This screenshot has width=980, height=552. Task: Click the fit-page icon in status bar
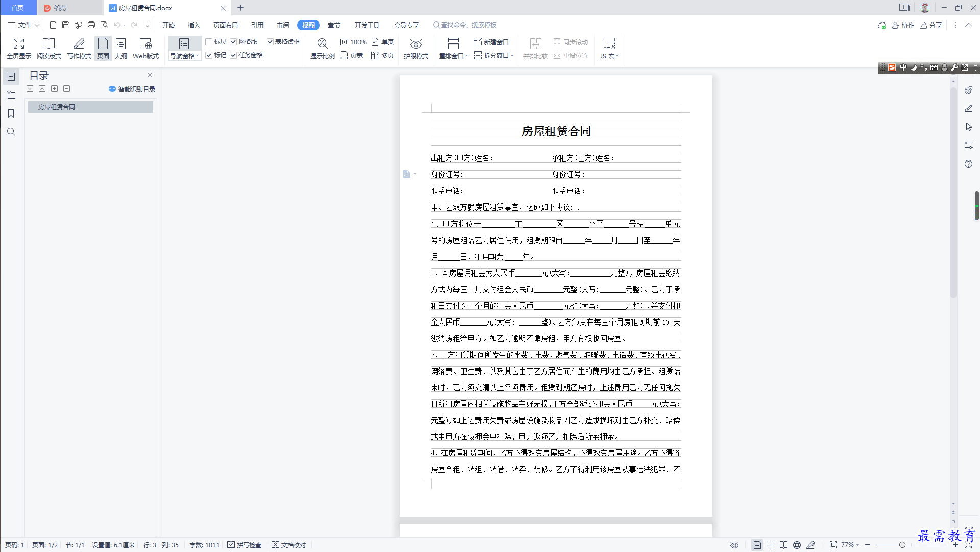tap(833, 545)
